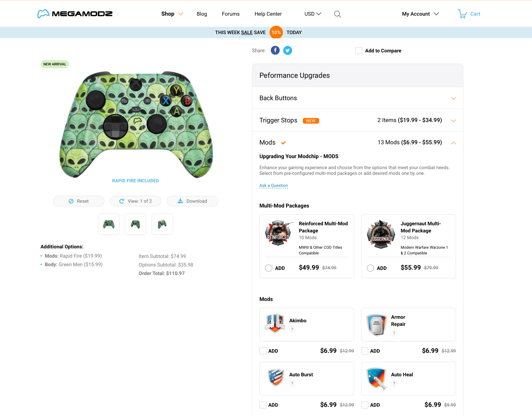Open the search magnifier icon
This screenshot has width=532, height=415.
click(x=337, y=14)
